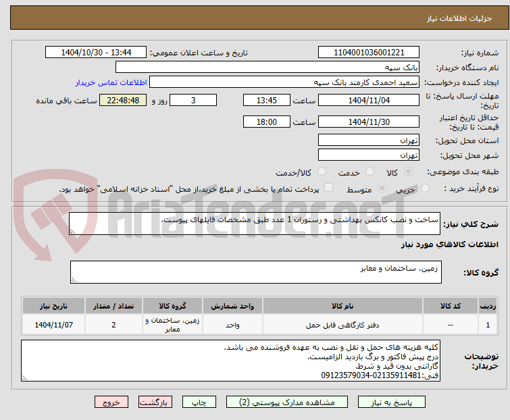Click the کد کالا column header
The height and width of the screenshot is (420, 510).
click(451, 306)
